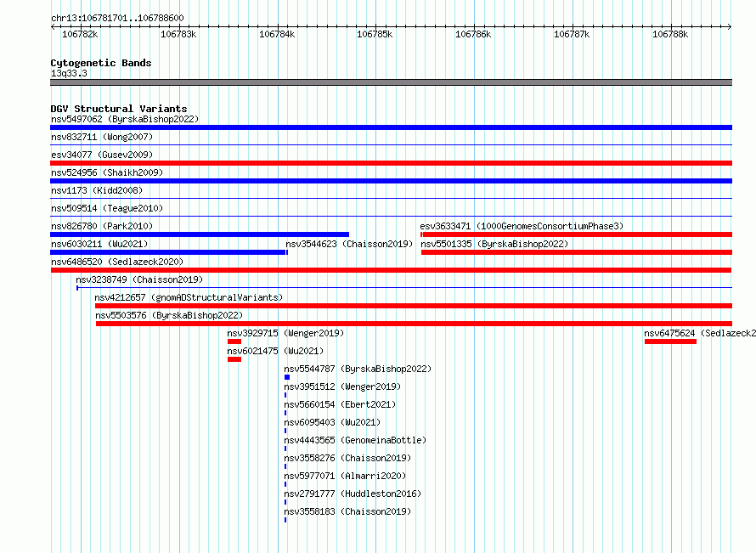The image size is (756, 553).
Task: Click the 106785k ruler label
Action: pyautogui.click(x=375, y=34)
